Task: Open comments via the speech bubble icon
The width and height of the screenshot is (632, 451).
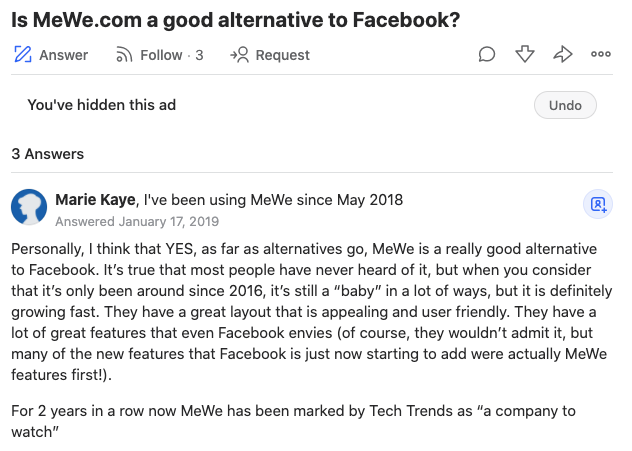Action: 486,54
